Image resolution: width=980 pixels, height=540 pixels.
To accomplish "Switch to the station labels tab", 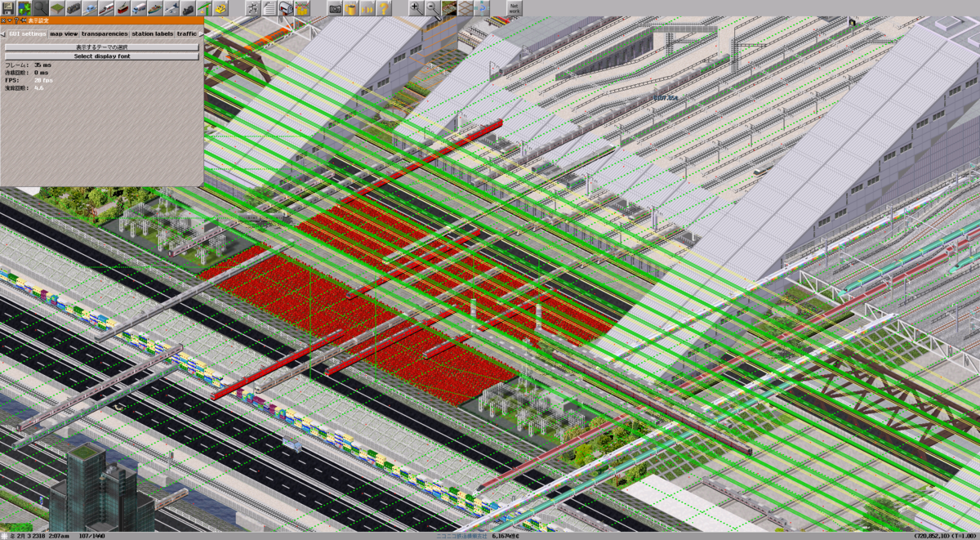I will pos(153,33).
